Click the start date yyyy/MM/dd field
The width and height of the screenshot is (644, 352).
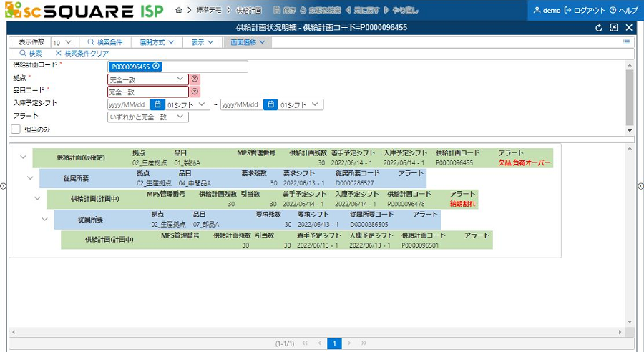[x=129, y=104]
